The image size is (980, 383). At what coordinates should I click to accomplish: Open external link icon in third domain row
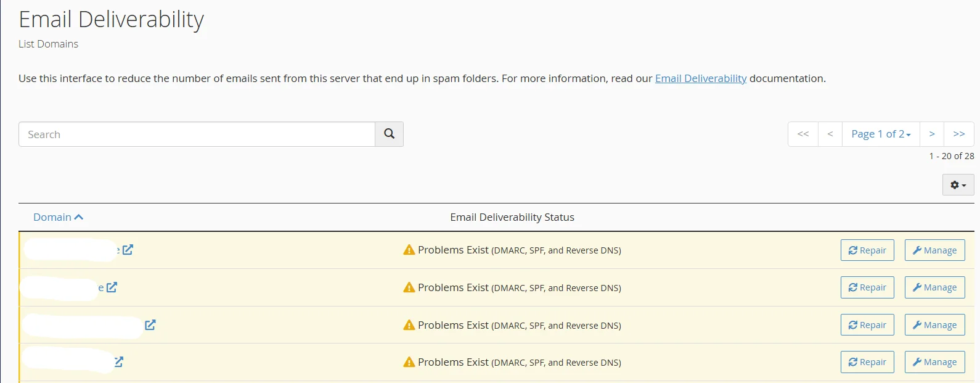click(x=150, y=325)
